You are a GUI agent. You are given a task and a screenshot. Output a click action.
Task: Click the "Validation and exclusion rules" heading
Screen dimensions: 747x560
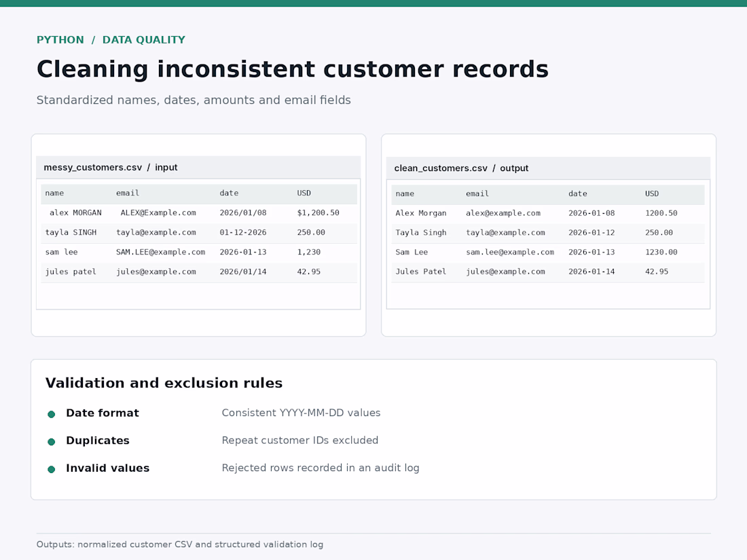(x=164, y=383)
